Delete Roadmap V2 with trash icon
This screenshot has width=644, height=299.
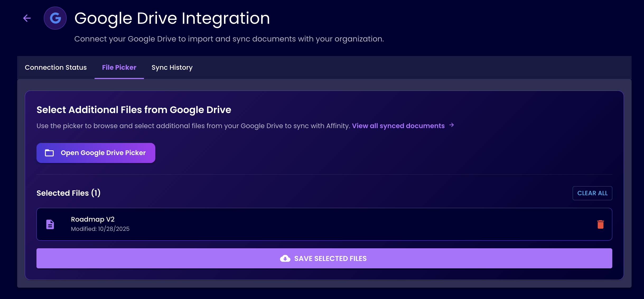point(600,224)
